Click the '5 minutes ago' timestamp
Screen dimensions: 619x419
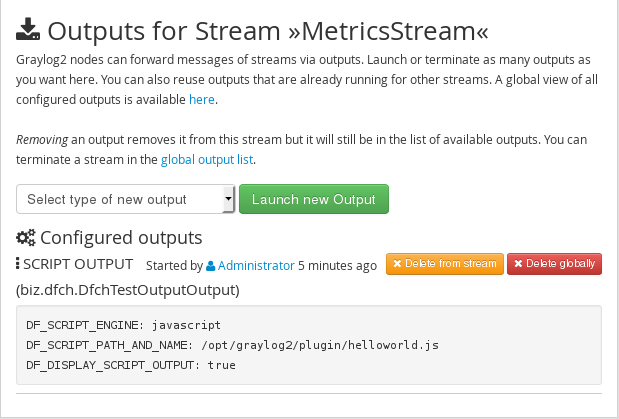pos(338,266)
